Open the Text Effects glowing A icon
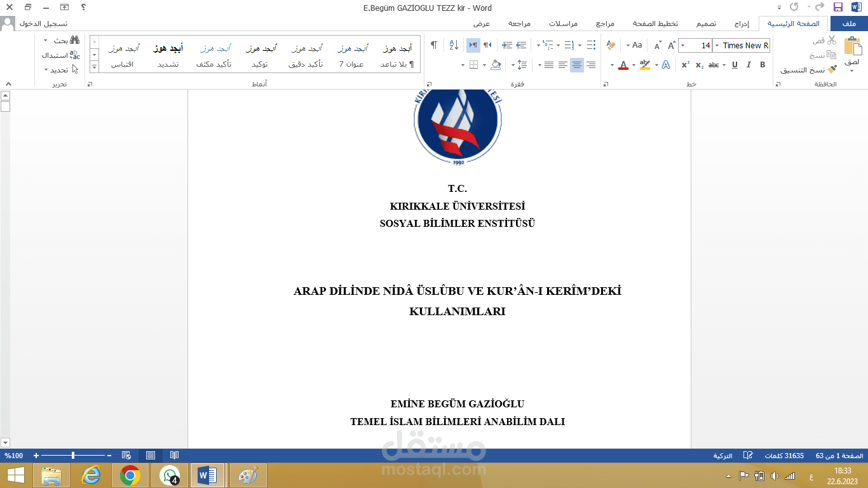This screenshot has width=868, height=488. (x=665, y=65)
